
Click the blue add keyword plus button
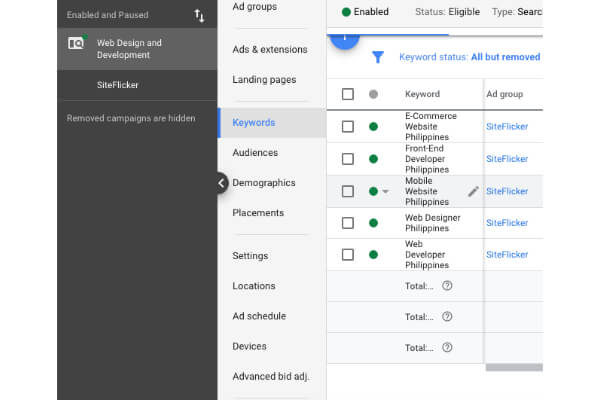(x=344, y=38)
